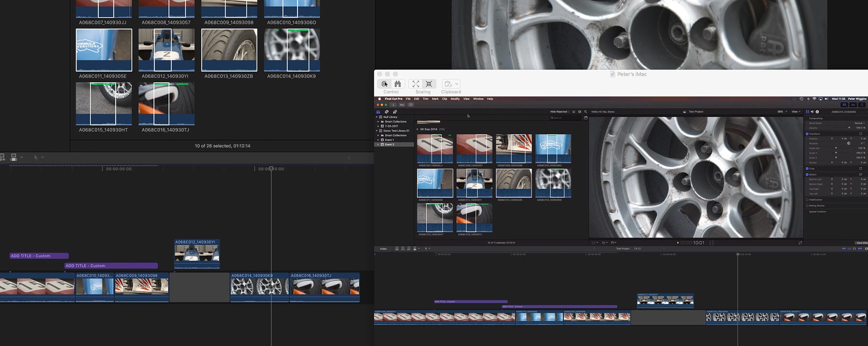Open the Window menu

click(x=478, y=99)
